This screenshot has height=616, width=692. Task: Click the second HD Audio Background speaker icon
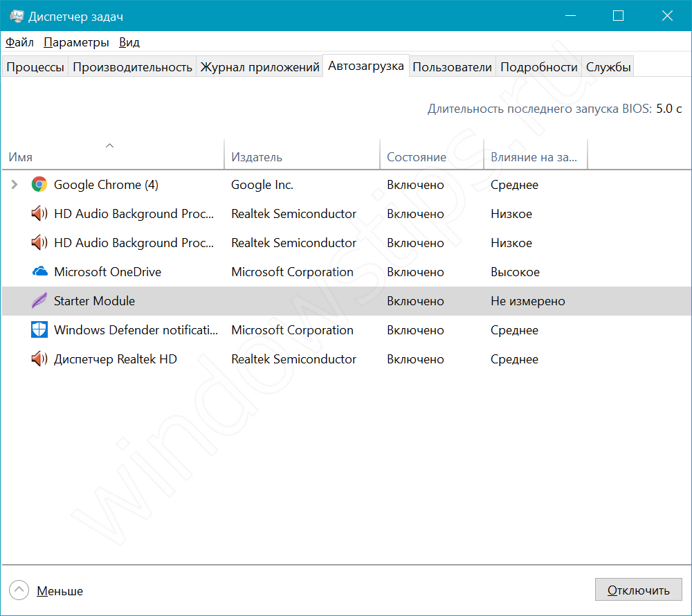click(x=39, y=243)
